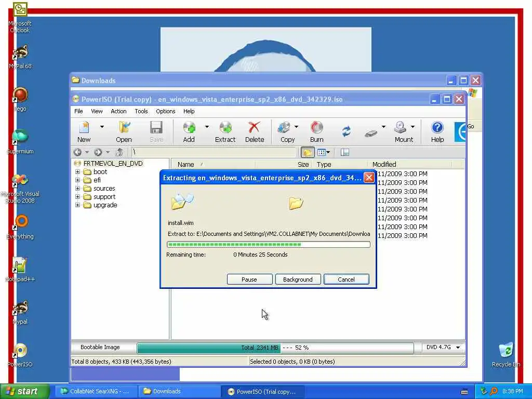Expand the boot folder tree node
Screen dimensions: 532x399
point(77,172)
